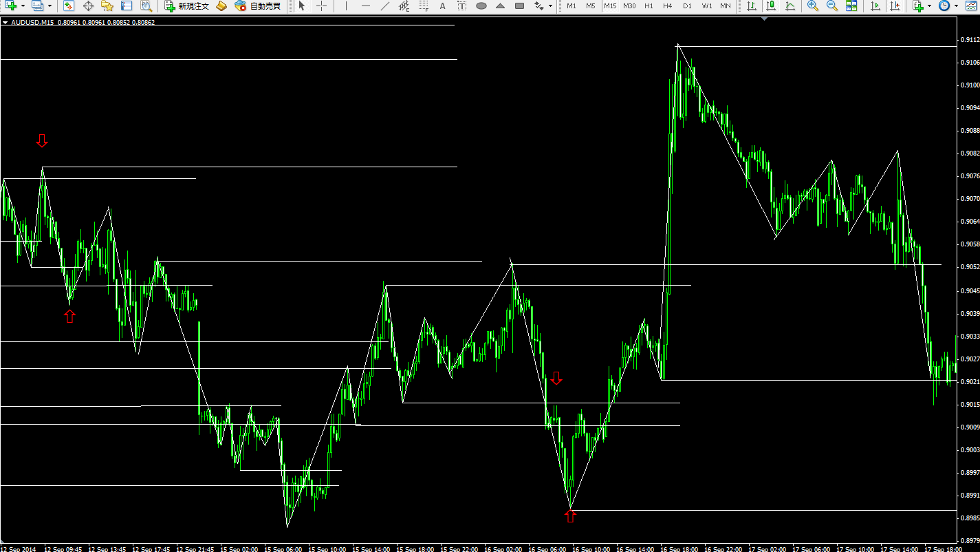980x552 pixels.
Task: Open the Navigator favorites folder icon
Action: coord(107,6)
